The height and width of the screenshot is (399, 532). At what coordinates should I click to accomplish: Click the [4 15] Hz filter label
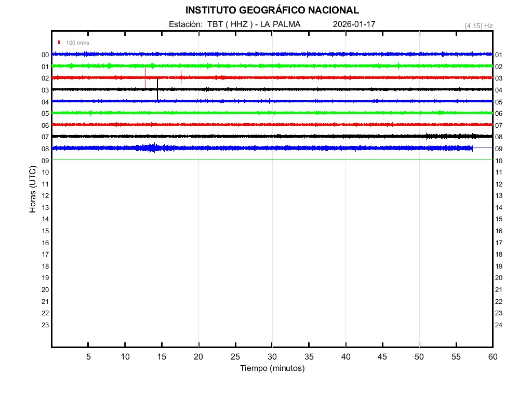pos(478,25)
